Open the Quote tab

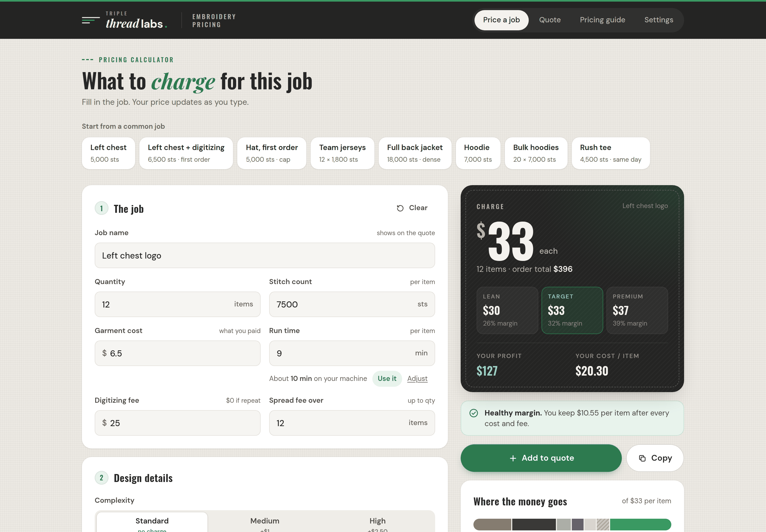[x=550, y=20]
